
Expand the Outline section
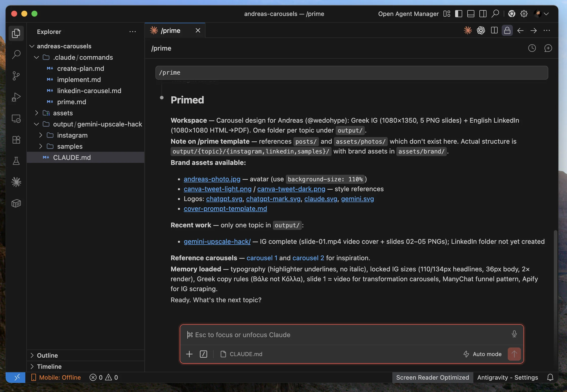point(86,355)
